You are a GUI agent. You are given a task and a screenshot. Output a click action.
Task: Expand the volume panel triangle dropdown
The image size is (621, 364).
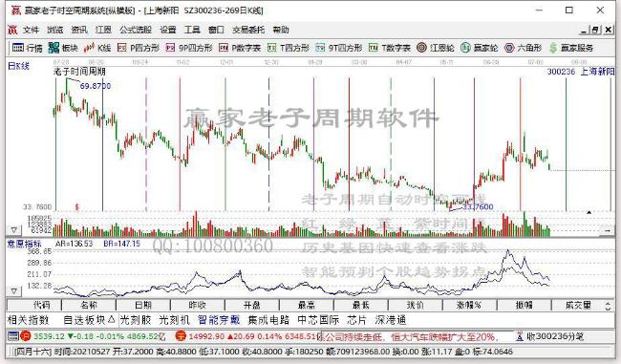coord(14,230)
